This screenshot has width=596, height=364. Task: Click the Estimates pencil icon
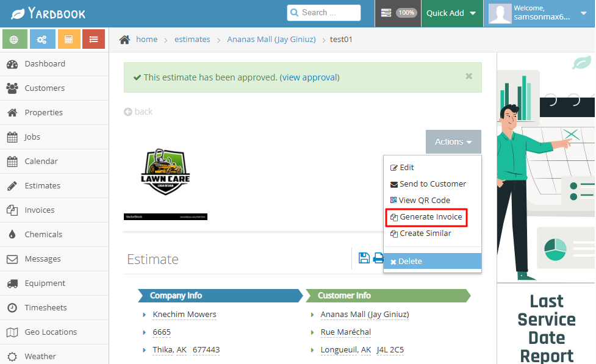click(12, 186)
